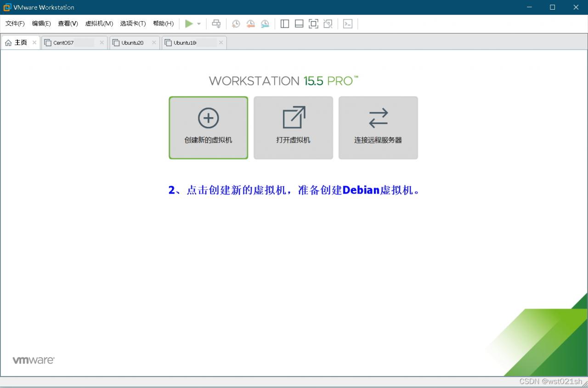
Task: Click 创建新的虚拟机 button
Action: pos(209,128)
